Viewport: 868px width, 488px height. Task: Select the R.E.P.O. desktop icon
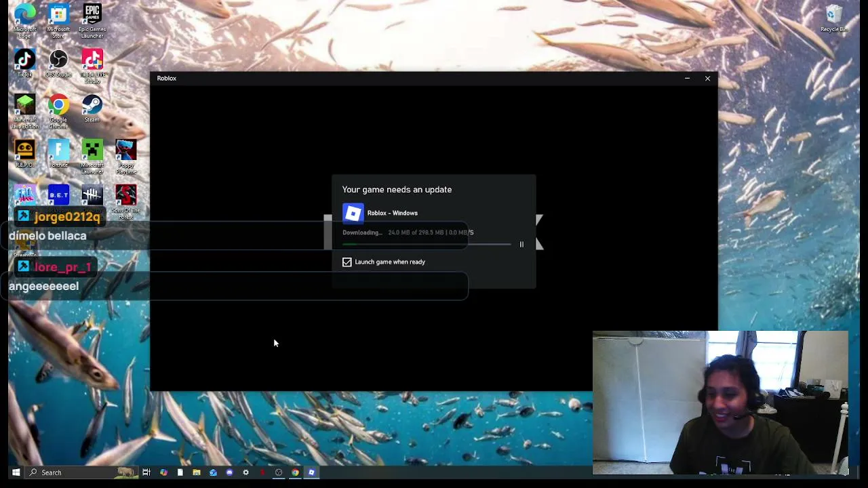pyautogui.click(x=24, y=154)
